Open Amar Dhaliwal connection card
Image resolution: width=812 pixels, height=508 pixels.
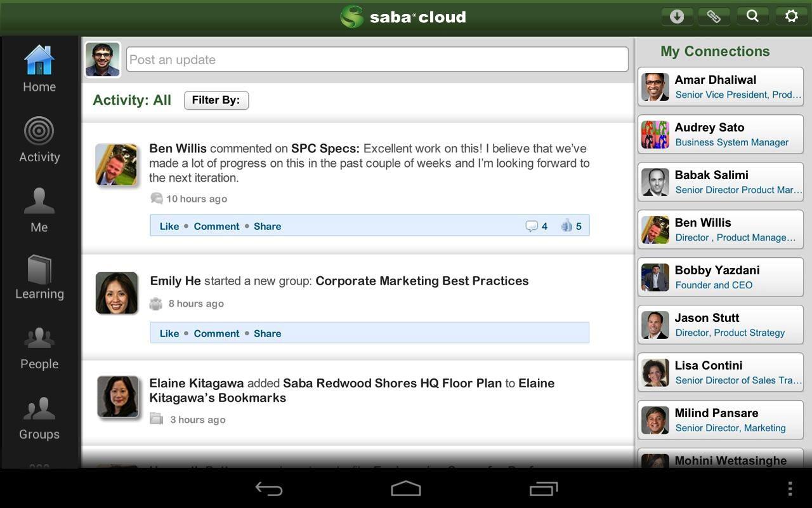721,86
